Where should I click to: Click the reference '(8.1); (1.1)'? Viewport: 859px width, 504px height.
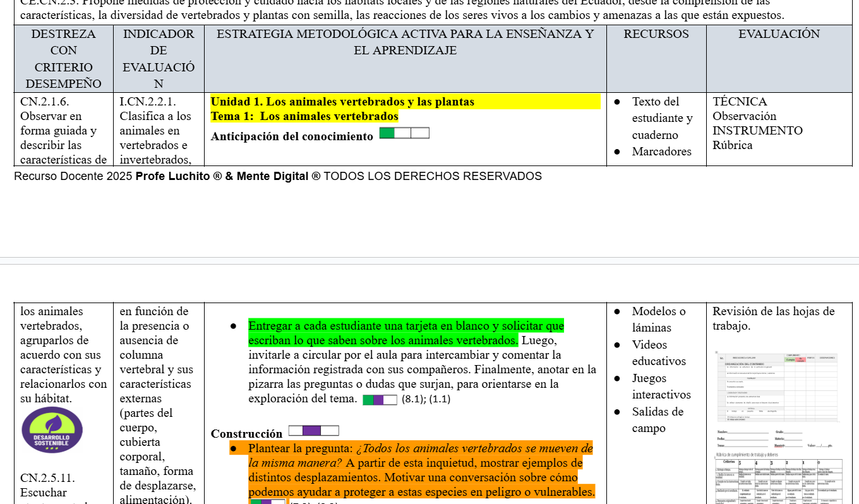426,400
